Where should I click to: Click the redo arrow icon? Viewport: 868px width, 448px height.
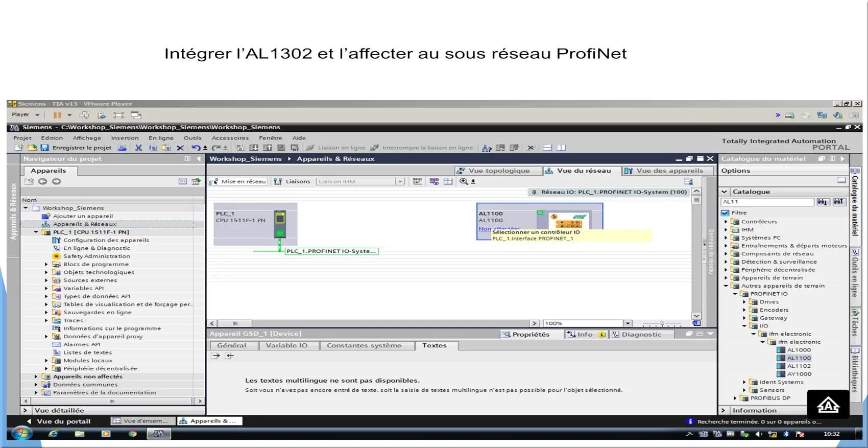coord(216,148)
